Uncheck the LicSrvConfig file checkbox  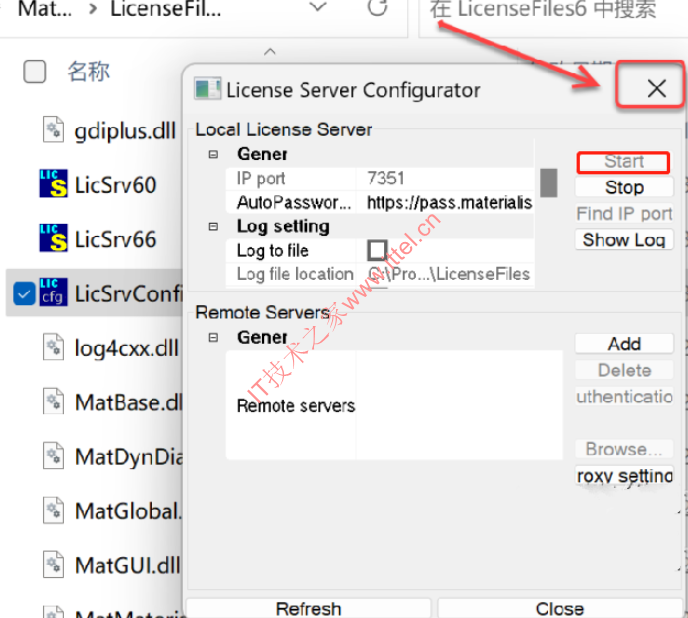[24, 293]
